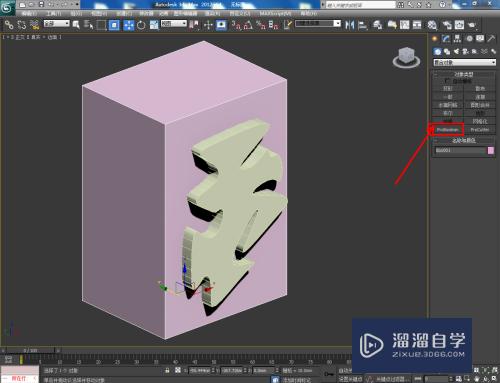The width and height of the screenshot is (500, 383).
Task: Toggle the Angle Snap button
Action: [x=248, y=25]
